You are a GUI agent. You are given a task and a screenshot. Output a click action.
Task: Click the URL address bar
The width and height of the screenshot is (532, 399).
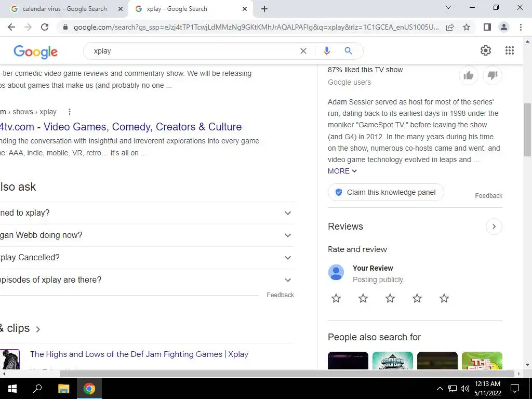[x=256, y=27]
